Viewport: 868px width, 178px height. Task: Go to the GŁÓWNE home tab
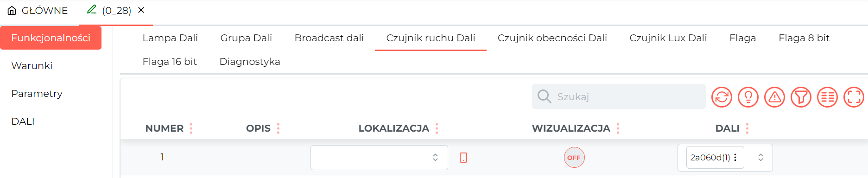(x=38, y=10)
